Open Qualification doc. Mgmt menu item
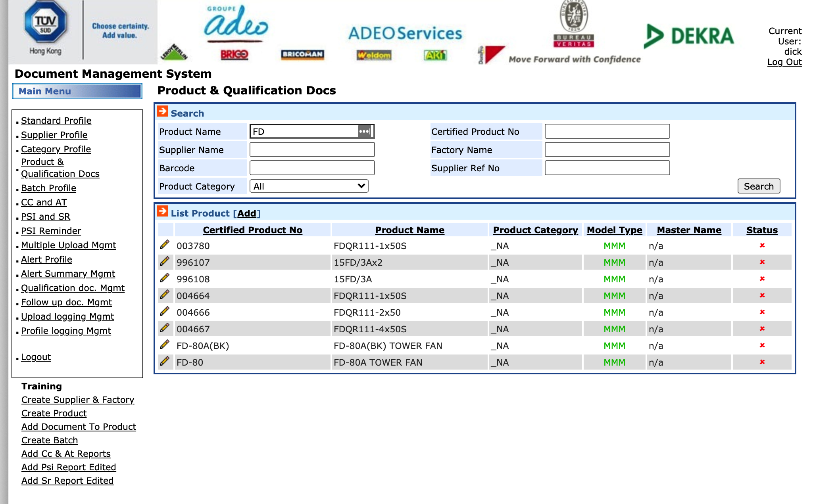The height and width of the screenshot is (504, 813). pos(73,288)
